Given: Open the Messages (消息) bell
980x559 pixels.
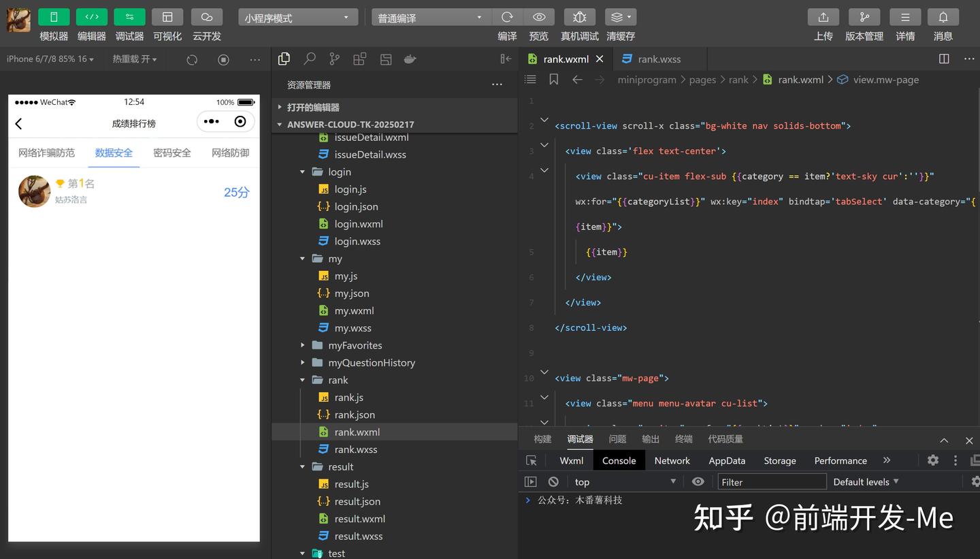Looking at the screenshot, I should [943, 17].
